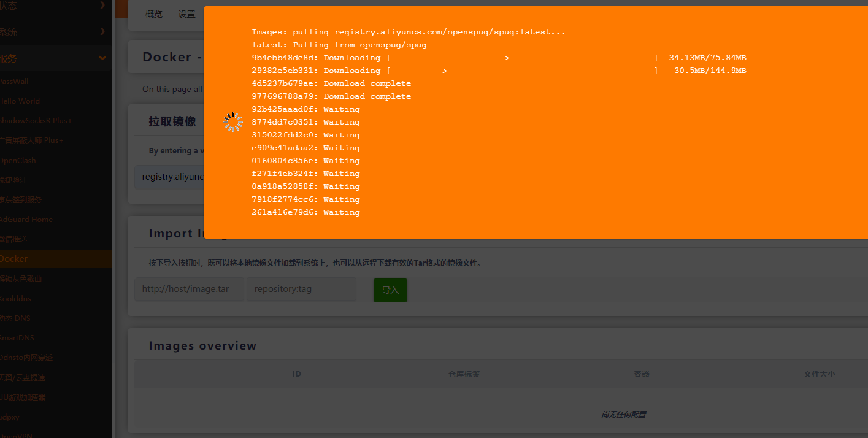
Task: Expand the 系统 menu chevron
Action: (102, 31)
